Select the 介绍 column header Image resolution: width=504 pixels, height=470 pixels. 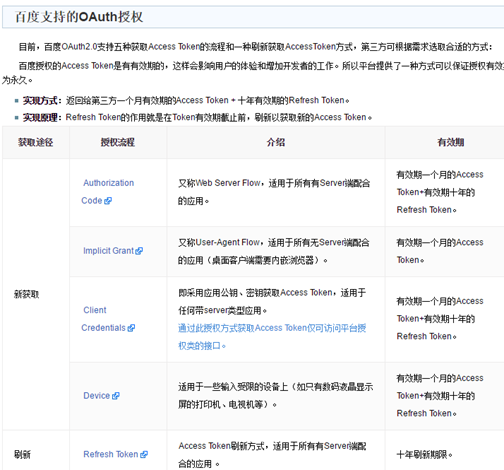coord(276,142)
